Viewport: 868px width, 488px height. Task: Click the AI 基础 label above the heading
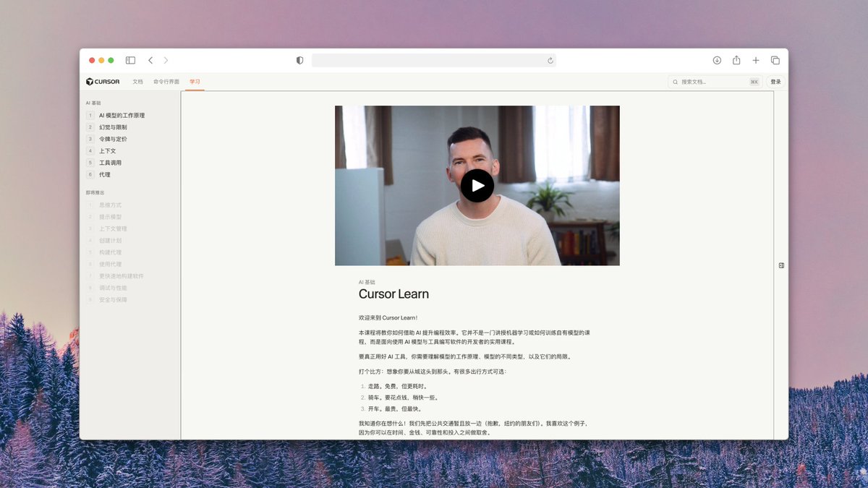(x=367, y=282)
